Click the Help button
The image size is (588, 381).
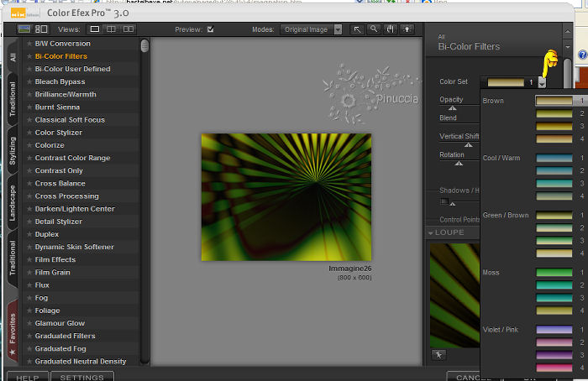tap(28, 377)
